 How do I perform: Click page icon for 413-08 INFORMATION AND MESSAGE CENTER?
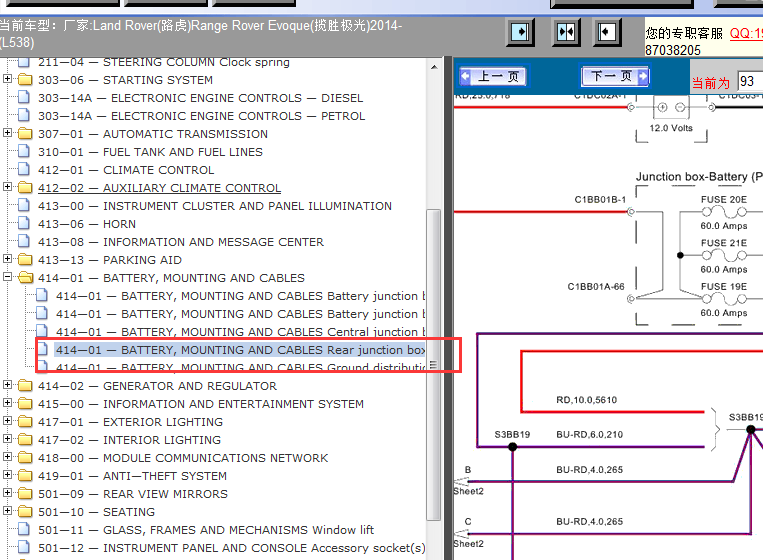coord(24,241)
